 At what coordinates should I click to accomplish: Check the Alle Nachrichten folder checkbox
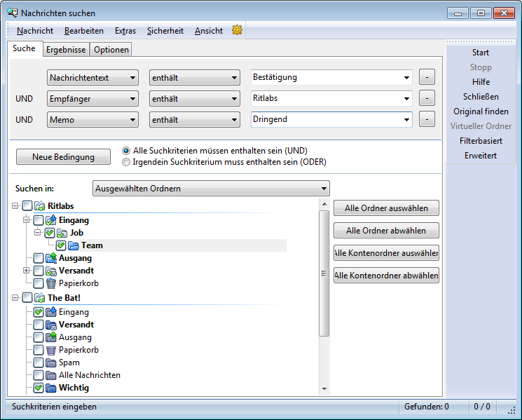click(39, 375)
